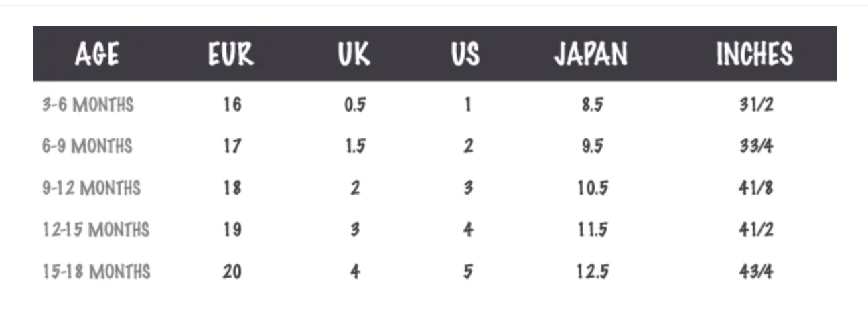Select the 9-12 MONTHS row label
Image resolution: width=868 pixels, height=313 pixels.
point(91,188)
